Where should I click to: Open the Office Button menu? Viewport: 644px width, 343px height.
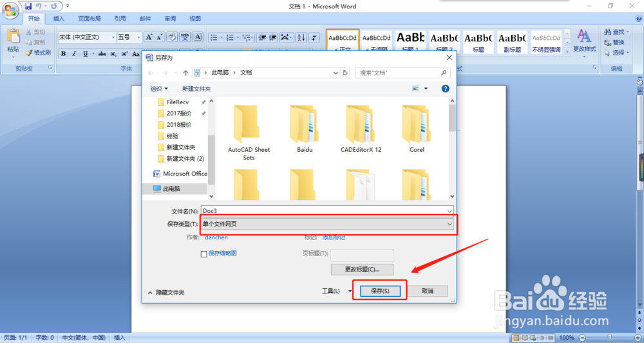(10, 10)
